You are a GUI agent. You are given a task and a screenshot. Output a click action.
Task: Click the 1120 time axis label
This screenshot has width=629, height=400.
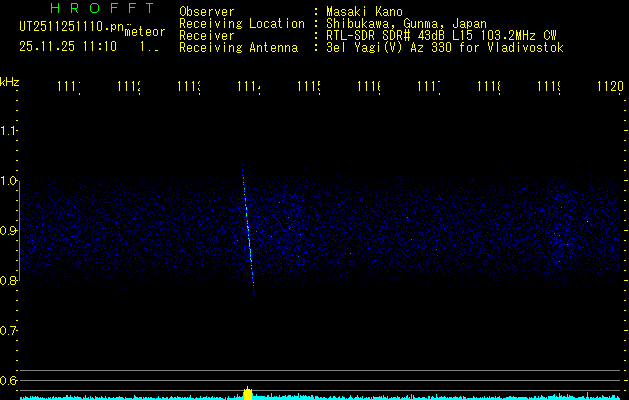coord(609,88)
